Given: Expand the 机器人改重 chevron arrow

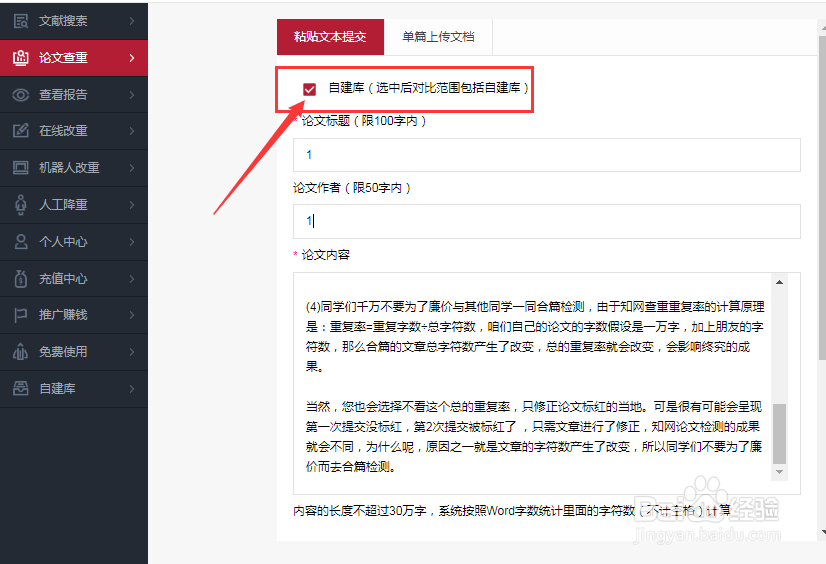Looking at the screenshot, I should [x=132, y=167].
